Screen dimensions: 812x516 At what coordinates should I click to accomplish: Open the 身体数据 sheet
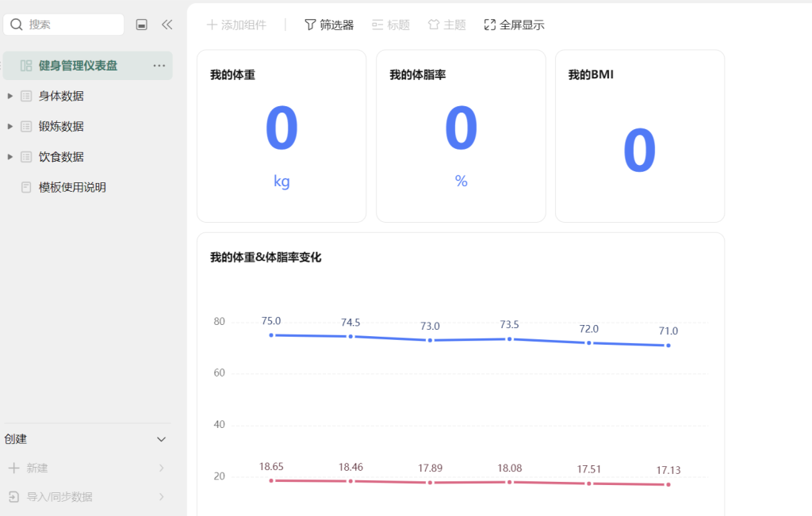click(61, 96)
